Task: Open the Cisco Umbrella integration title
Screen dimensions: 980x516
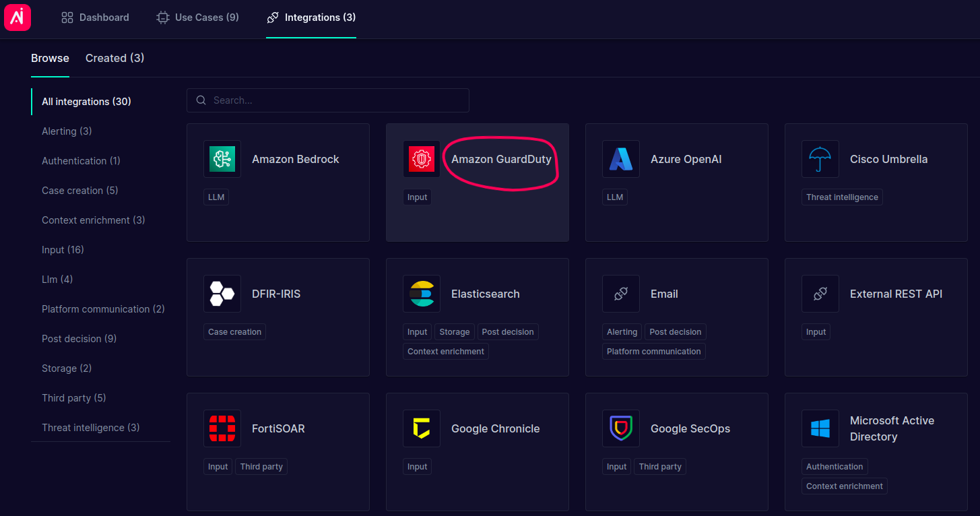Action: (889, 159)
